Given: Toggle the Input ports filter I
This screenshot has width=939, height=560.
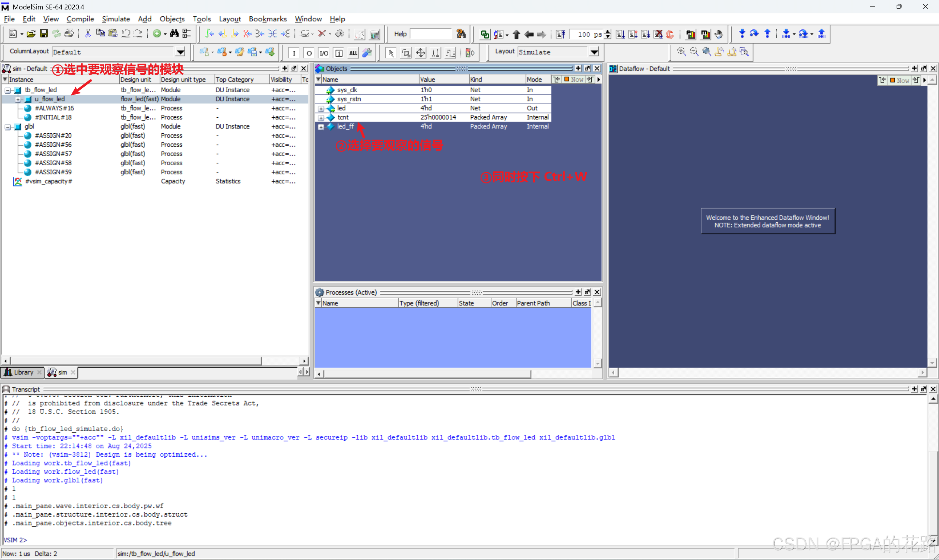Looking at the screenshot, I should click(294, 53).
